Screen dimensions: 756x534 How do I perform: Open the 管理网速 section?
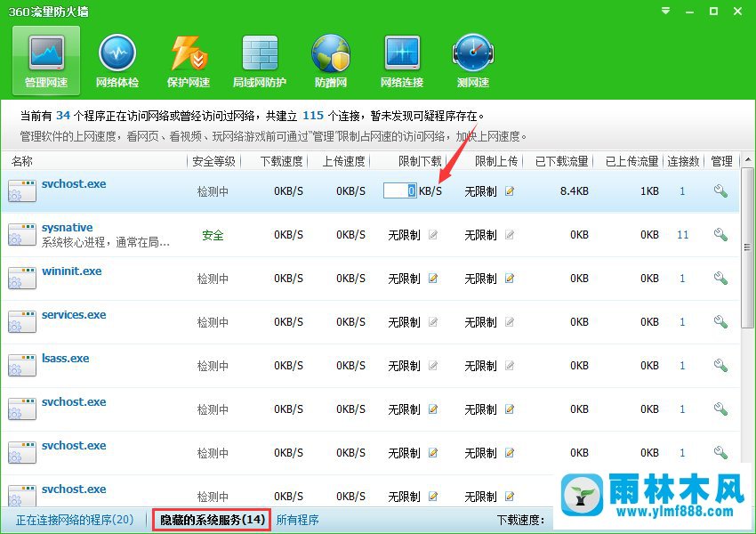pyautogui.click(x=46, y=60)
